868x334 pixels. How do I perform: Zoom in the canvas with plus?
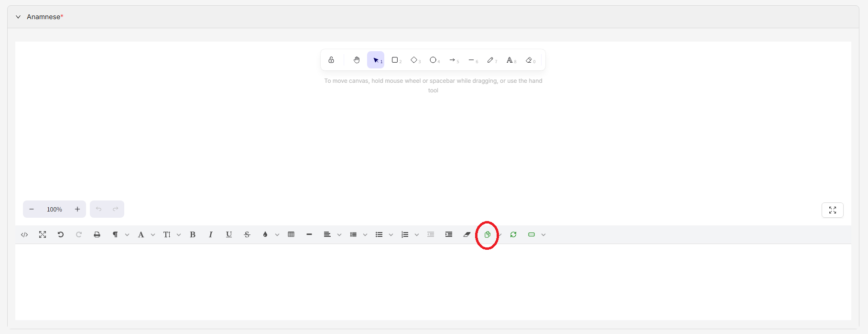coord(77,209)
